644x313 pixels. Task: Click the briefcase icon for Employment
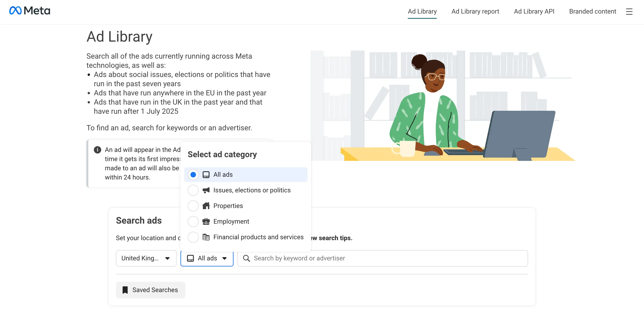click(x=206, y=222)
